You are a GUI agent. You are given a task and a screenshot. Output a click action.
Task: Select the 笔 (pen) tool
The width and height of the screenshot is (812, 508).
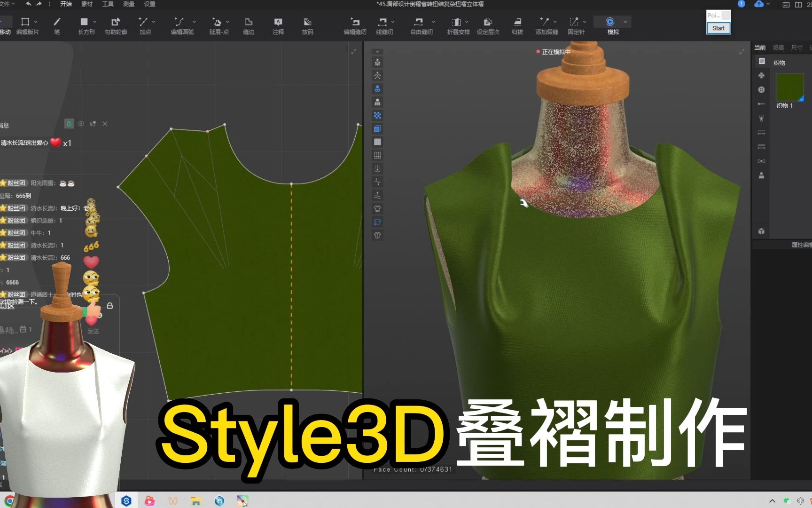tap(57, 26)
